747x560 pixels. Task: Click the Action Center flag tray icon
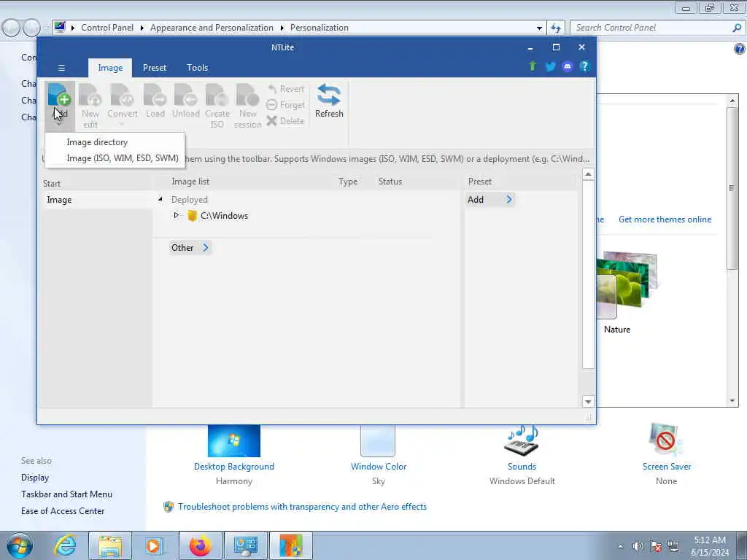coord(656,547)
